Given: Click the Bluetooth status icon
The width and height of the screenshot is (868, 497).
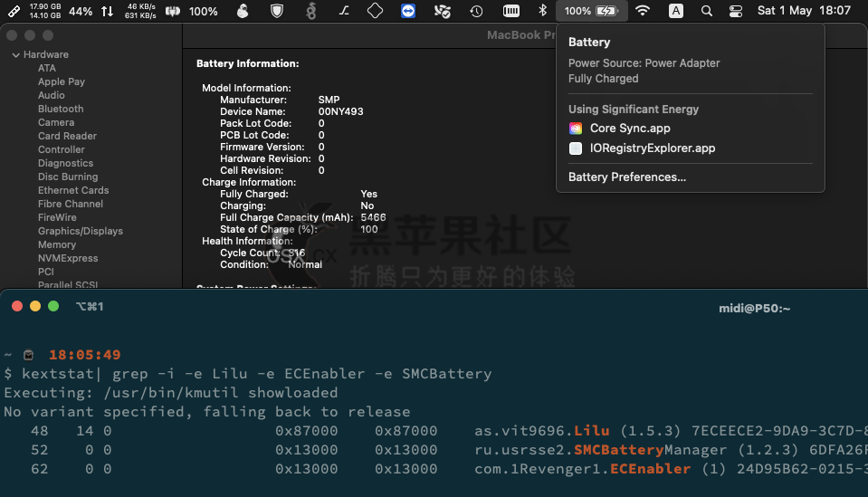Looking at the screenshot, I should (x=542, y=11).
